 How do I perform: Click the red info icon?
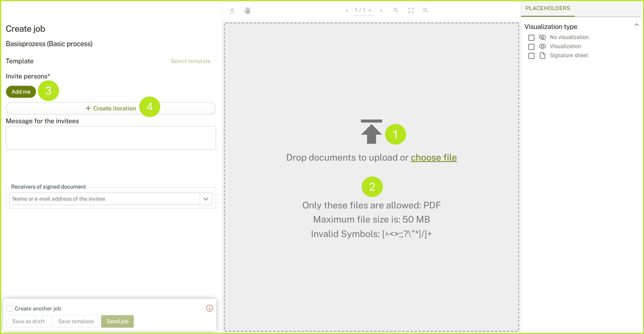pos(210,308)
